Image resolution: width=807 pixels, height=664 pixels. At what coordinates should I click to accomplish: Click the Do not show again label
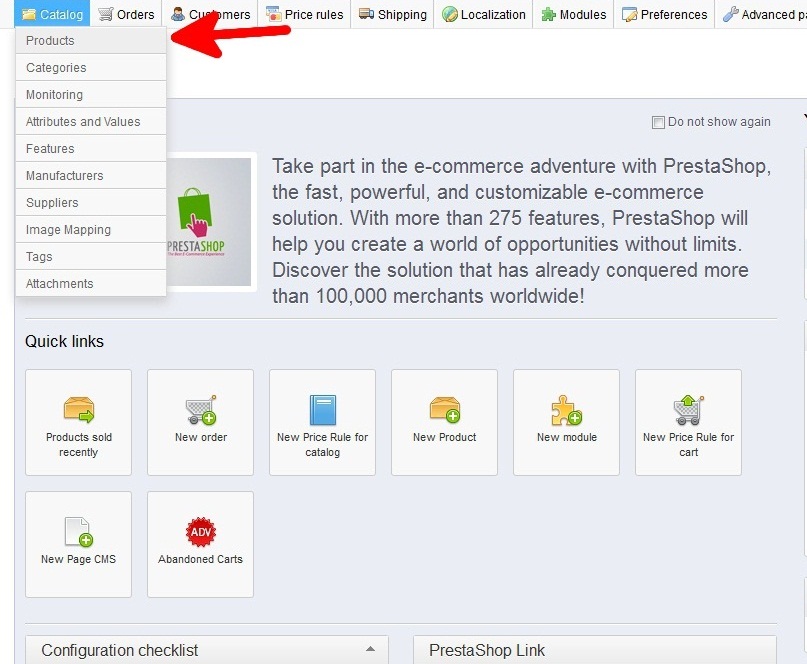(x=719, y=122)
